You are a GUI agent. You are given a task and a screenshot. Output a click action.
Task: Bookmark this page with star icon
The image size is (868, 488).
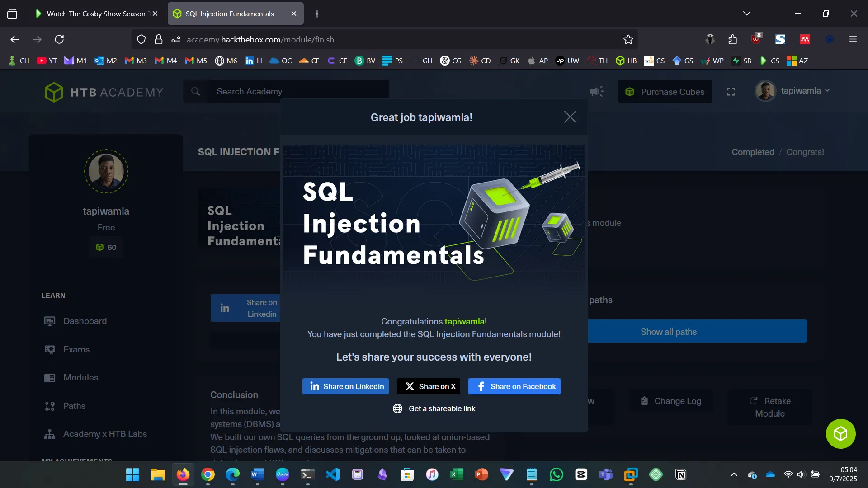pyautogui.click(x=628, y=40)
